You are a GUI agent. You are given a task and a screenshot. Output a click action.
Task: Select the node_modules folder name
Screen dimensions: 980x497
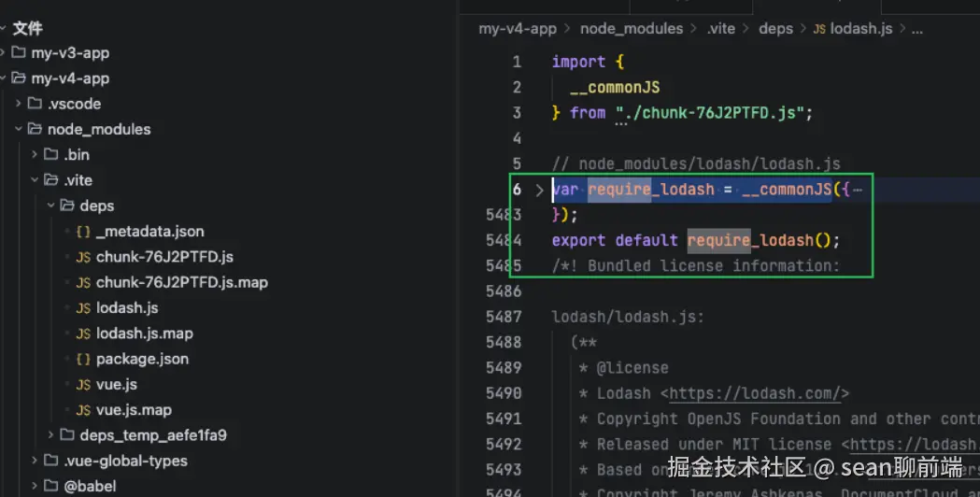(x=99, y=130)
